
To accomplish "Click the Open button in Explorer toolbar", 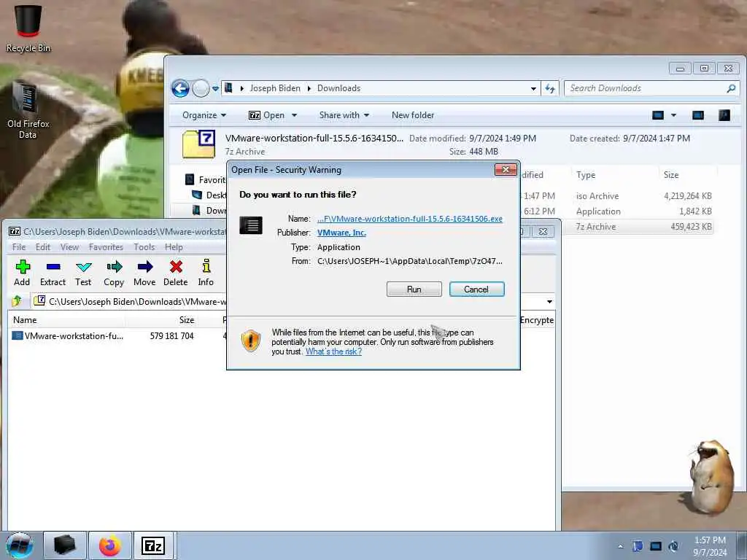I will [267, 115].
